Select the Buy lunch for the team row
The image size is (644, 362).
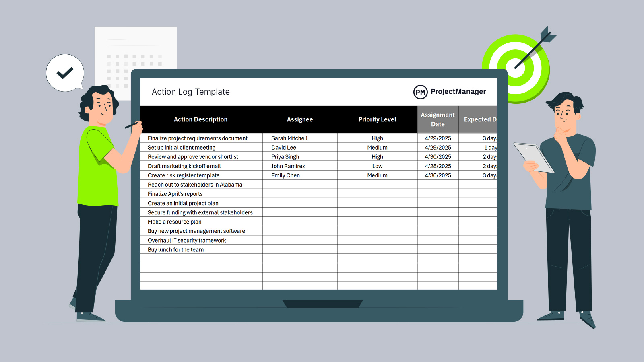click(x=176, y=250)
